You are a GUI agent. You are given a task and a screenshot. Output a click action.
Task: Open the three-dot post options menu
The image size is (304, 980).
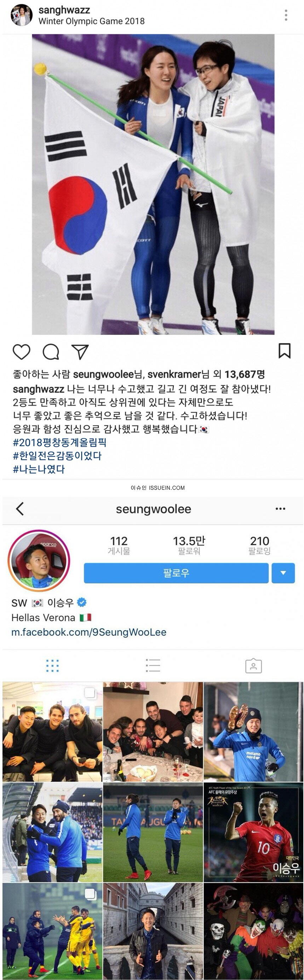[x=286, y=15]
